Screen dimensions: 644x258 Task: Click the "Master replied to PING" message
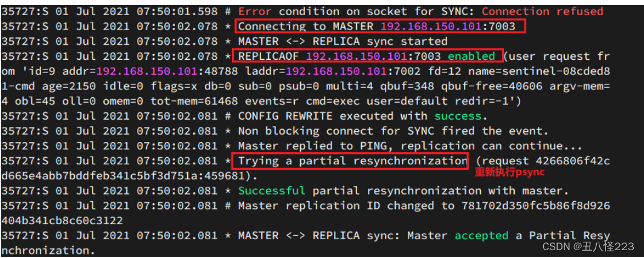pyautogui.click(x=316, y=146)
